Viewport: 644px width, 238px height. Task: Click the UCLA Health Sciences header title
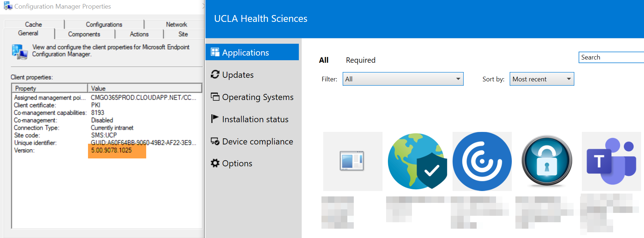[x=261, y=19]
